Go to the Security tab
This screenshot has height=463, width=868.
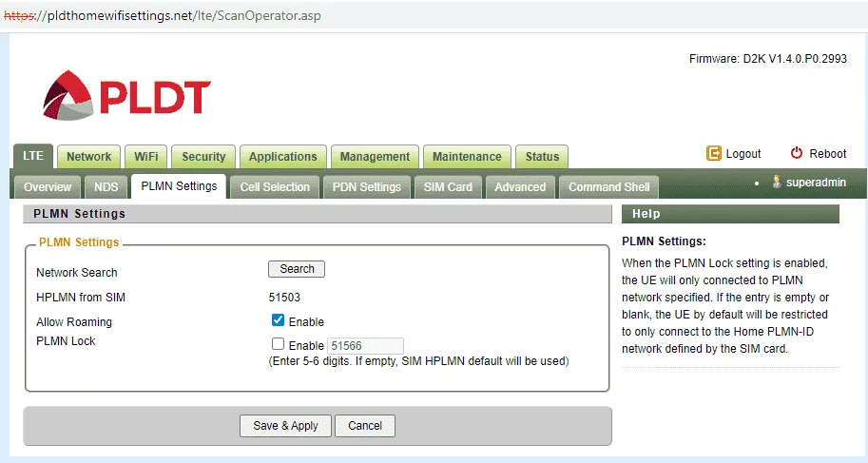click(203, 157)
